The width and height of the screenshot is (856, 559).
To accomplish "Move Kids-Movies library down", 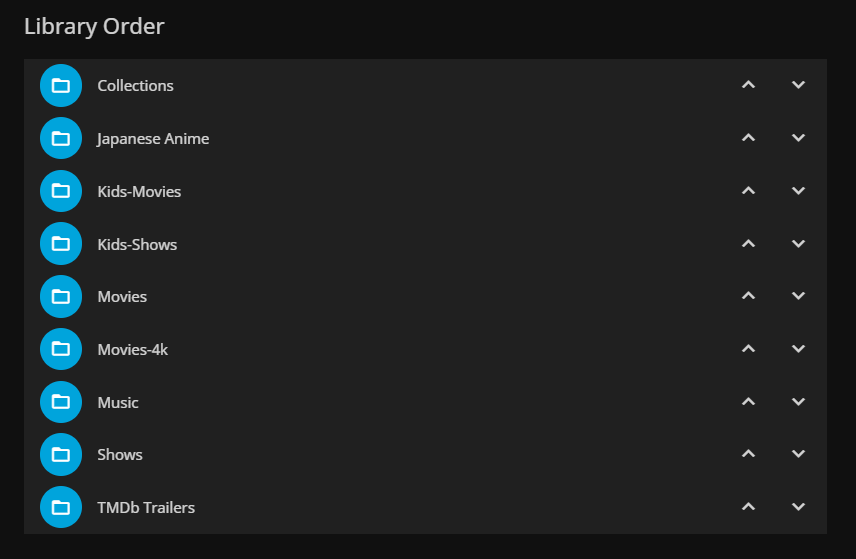I will pyautogui.click(x=798, y=191).
